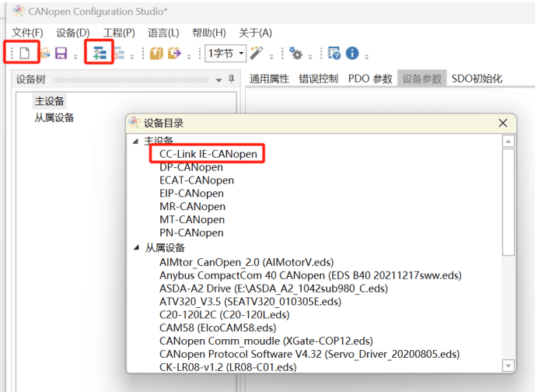
Task: Select EIP-CANopen master device
Action: pyautogui.click(x=191, y=194)
